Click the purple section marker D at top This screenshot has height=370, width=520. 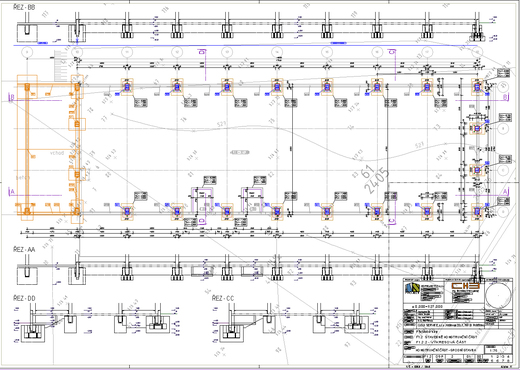(202, 52)
